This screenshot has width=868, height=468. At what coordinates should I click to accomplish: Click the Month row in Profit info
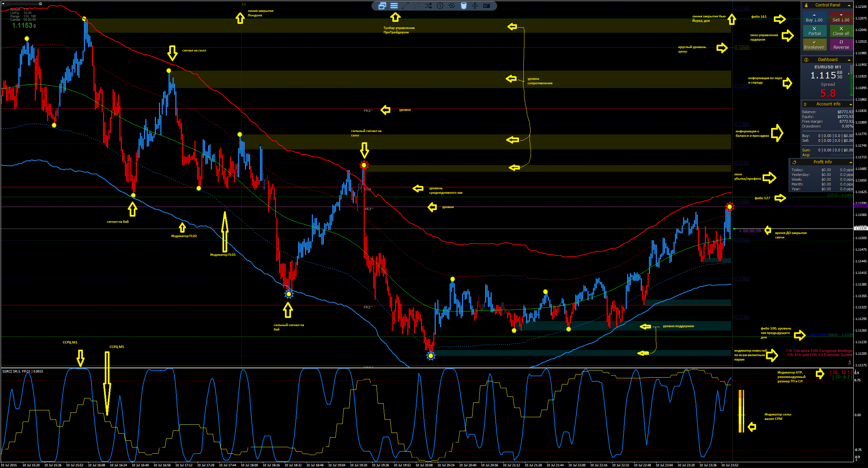click(x=822, y=184)
